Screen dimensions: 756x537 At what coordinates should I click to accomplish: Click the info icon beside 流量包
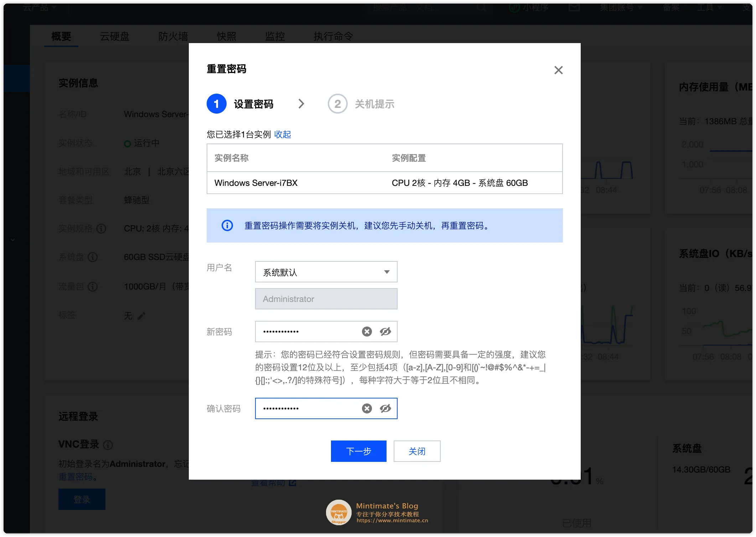click(93, 287)
